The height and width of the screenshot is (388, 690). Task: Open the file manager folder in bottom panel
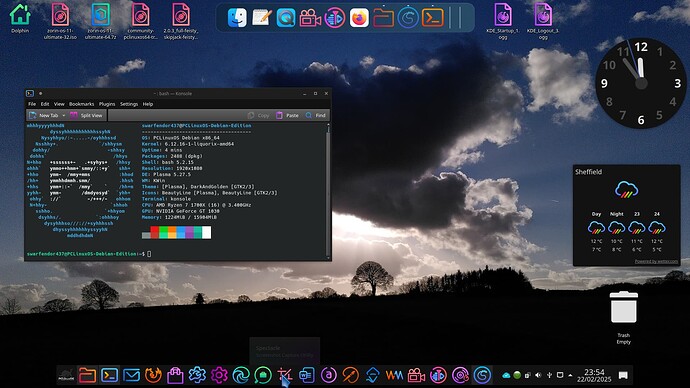(x=87, y=375)
